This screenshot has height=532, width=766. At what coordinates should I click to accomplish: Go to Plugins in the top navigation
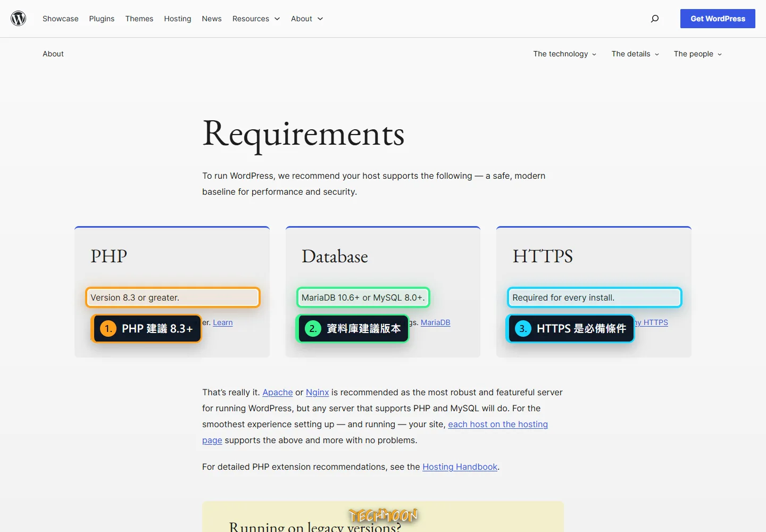pos(102,19)
